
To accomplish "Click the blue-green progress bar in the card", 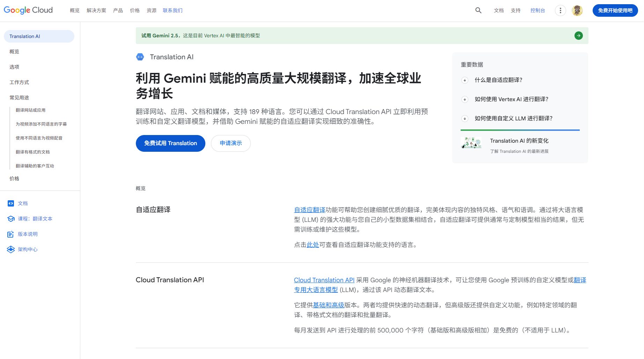I will click(x=520, y=130).
